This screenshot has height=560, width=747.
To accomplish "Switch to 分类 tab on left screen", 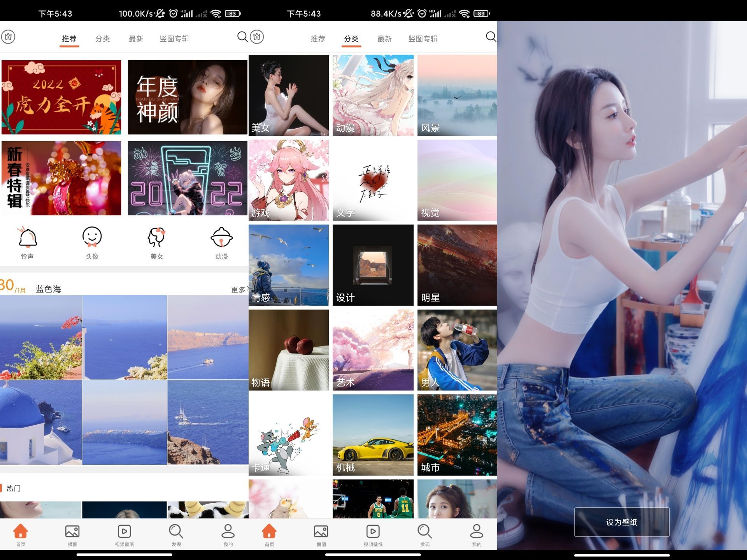I will 103,39.
